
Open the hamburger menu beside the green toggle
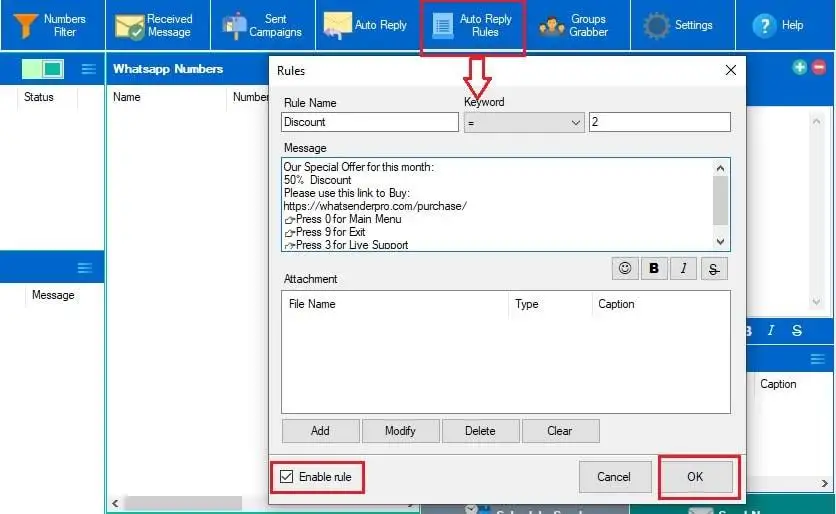(89, 69)
